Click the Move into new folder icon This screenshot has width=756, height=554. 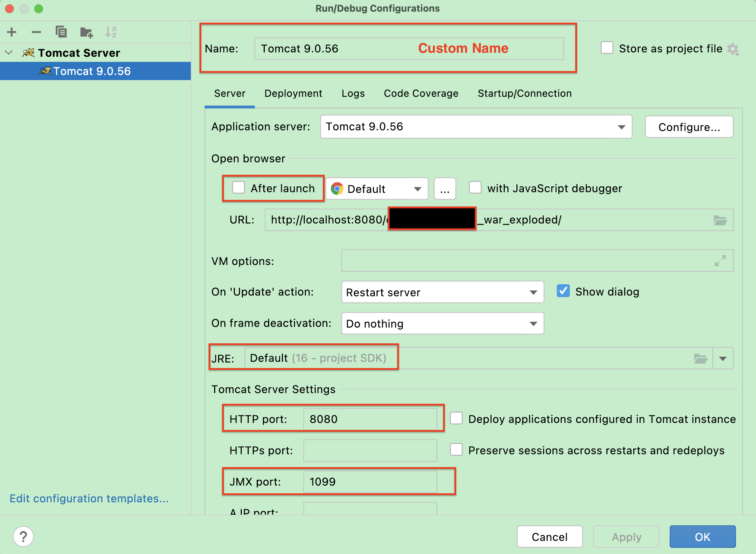(86, 32)
